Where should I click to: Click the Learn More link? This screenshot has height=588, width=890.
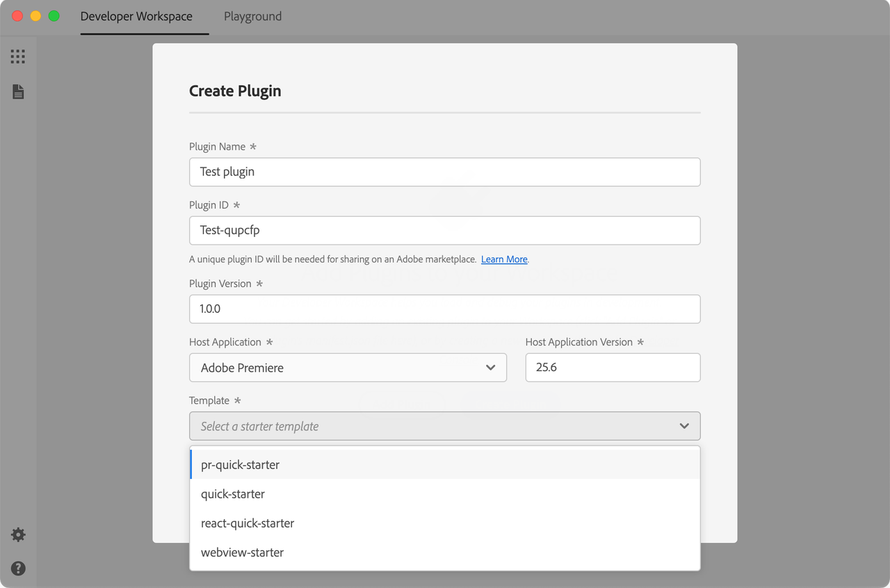[x=503, y=259]
